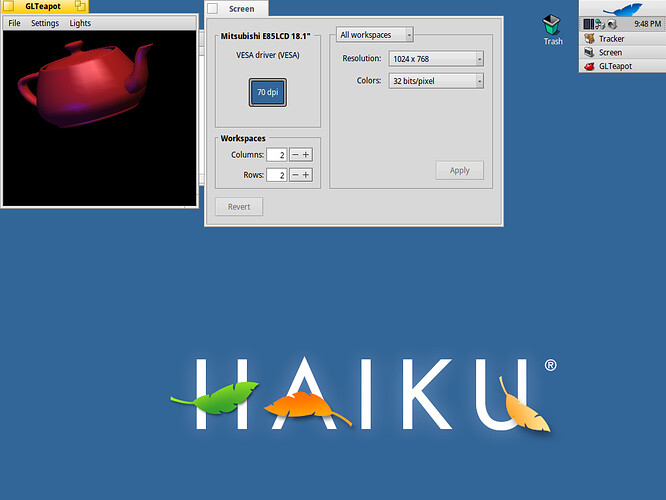This screenshot has width=666, height=500.
Task: Click the 70 dpi monitor preview
Action: pyautogui.click(x=268, y=92)
